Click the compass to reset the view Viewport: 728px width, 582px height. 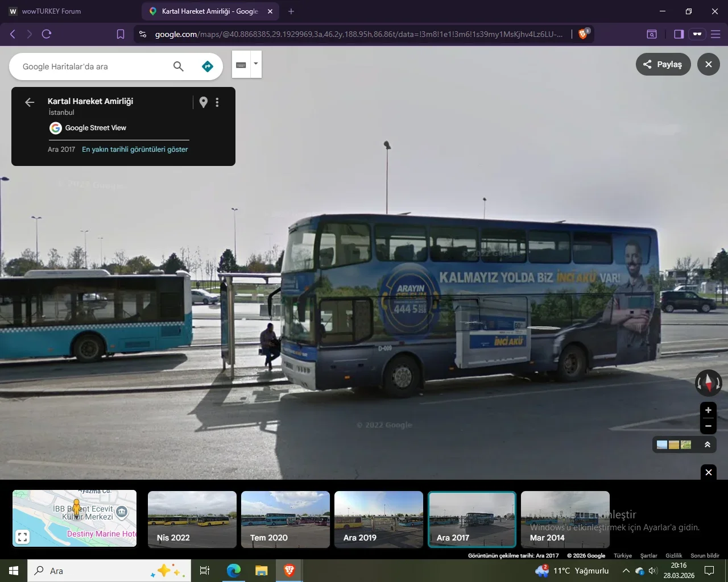pos(708,383)
